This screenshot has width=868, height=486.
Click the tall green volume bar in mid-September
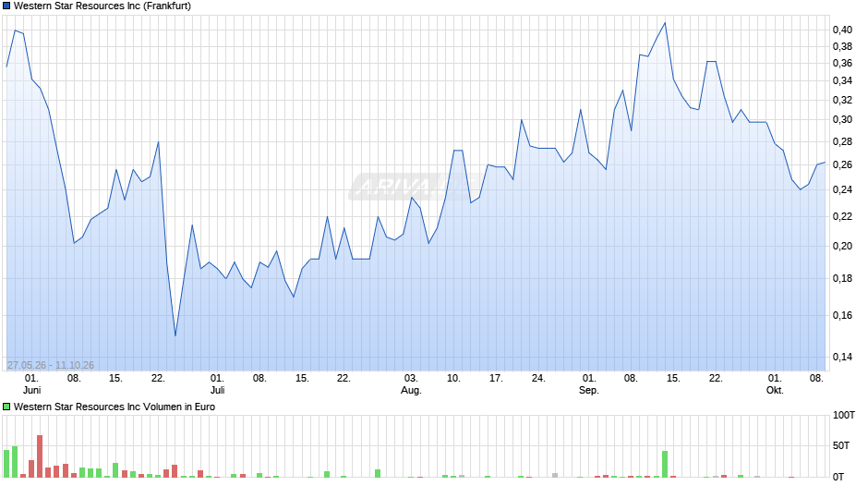pyautogui.click(x=665, y=464)
